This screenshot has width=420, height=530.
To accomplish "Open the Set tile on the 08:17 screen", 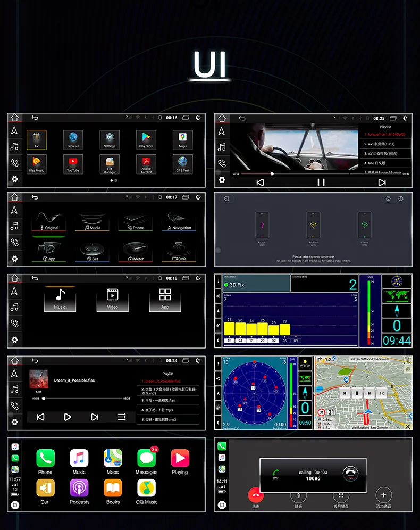I will (92, 252).
